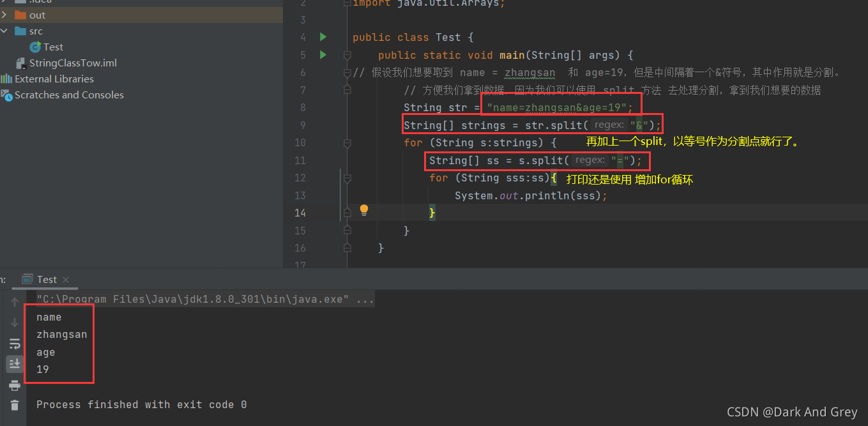Select Scratches and Consoles node
Screen dimensions: 868x426
[x=69, y=95]
